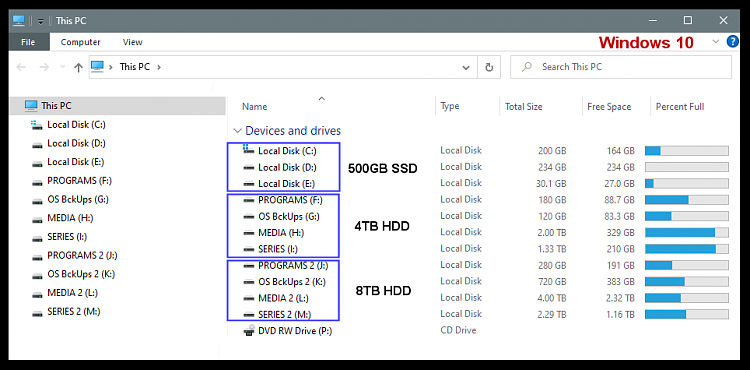Click PROGRAMS 2 (J:) drive icon in list
Viewport: 750px width, 370px height.
click(248, 265)
